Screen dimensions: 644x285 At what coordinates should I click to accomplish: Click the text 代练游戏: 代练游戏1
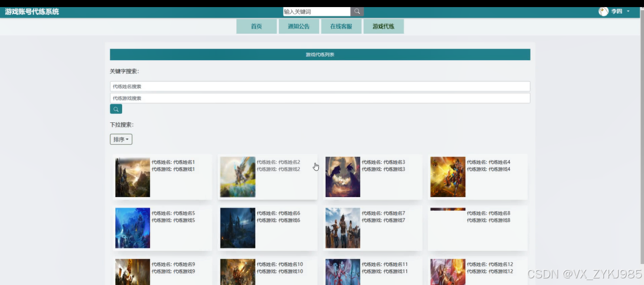coord(173,169)
